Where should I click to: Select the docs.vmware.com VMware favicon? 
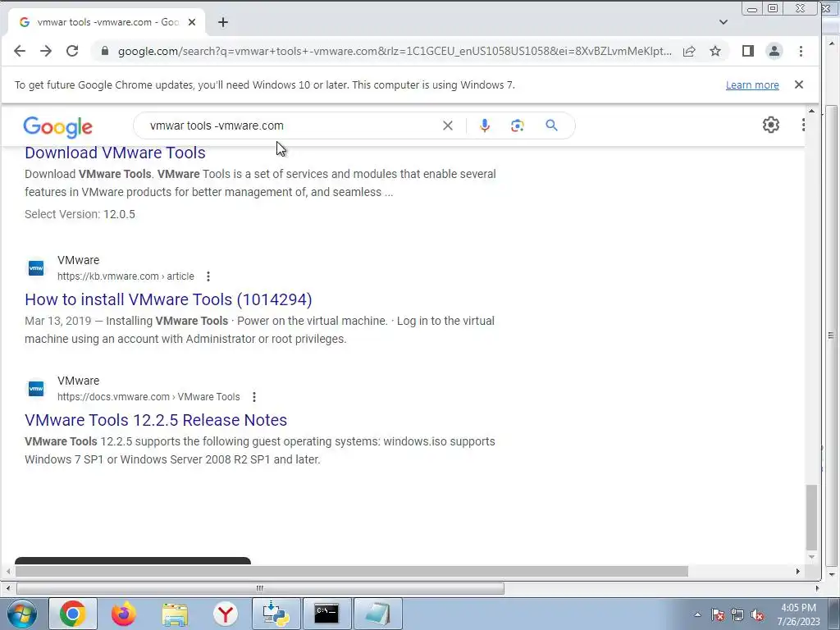coord(36,388)
